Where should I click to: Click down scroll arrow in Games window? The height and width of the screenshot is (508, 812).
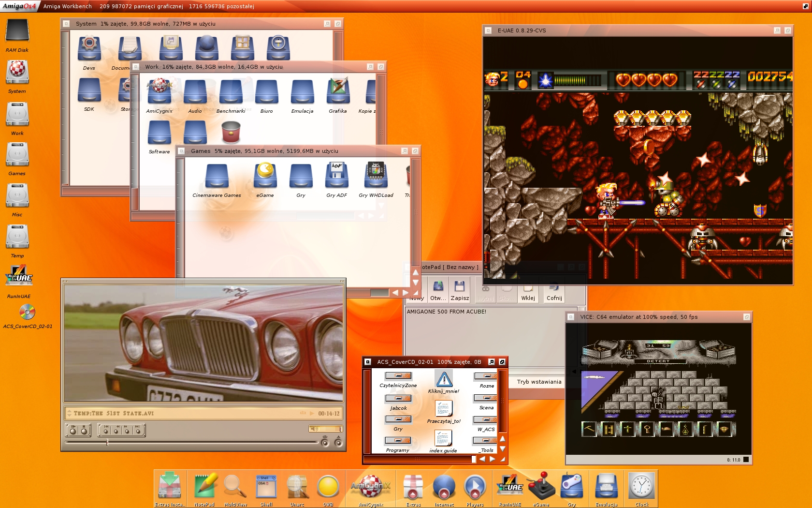[416, 282]
